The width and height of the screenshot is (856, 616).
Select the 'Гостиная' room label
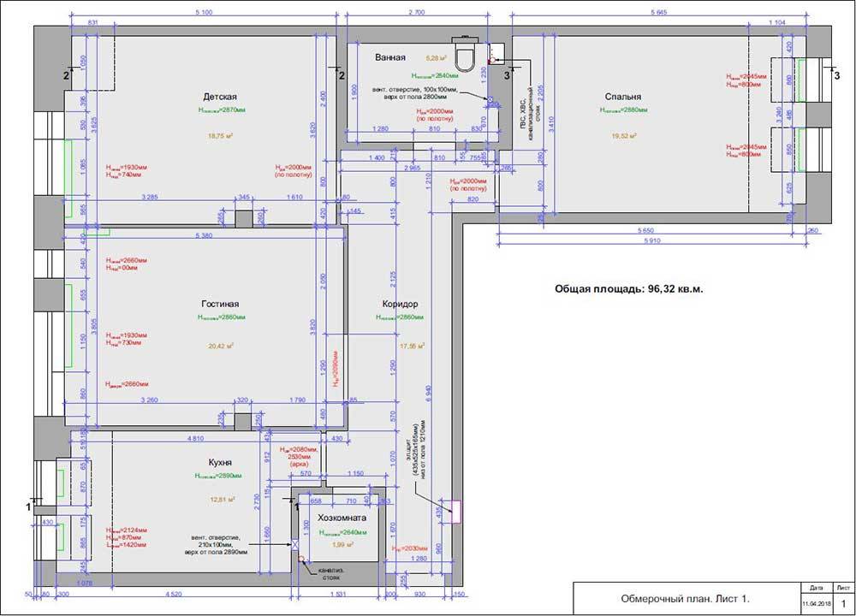pos(220,304)
